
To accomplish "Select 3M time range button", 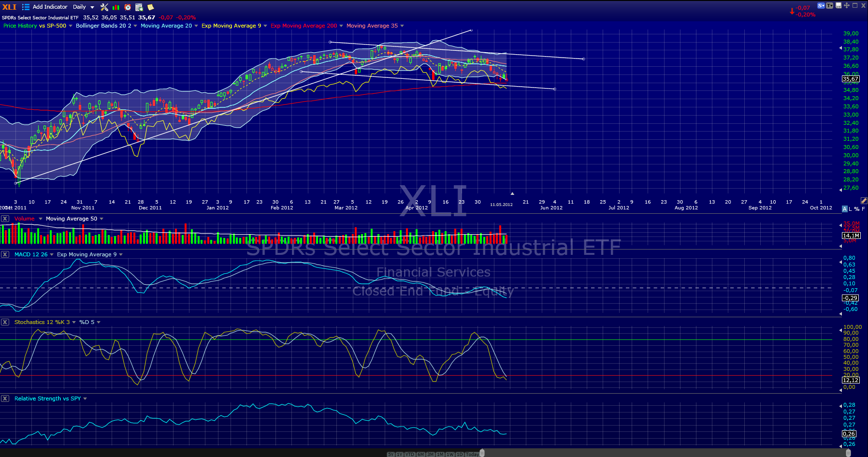I will (431, 455).
